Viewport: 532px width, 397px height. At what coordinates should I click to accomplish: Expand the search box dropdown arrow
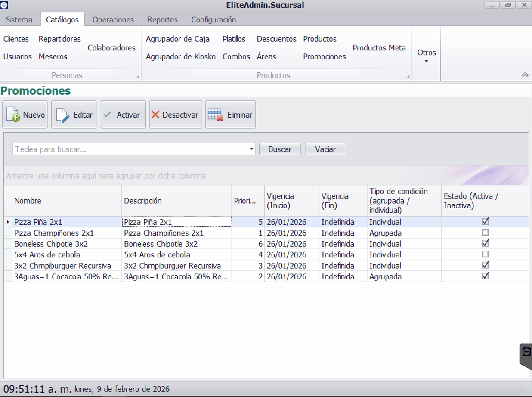(251, 149)
